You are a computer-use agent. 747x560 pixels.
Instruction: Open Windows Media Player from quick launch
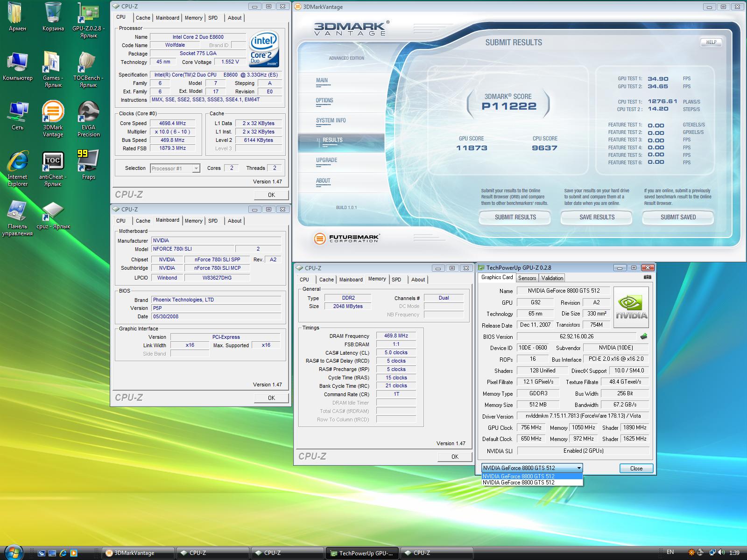click(74, 553)
